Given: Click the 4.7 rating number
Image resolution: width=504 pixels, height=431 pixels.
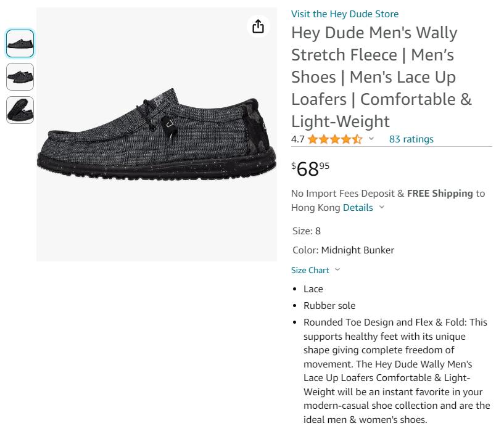Looking at the screenshot, I should point(297,139).
